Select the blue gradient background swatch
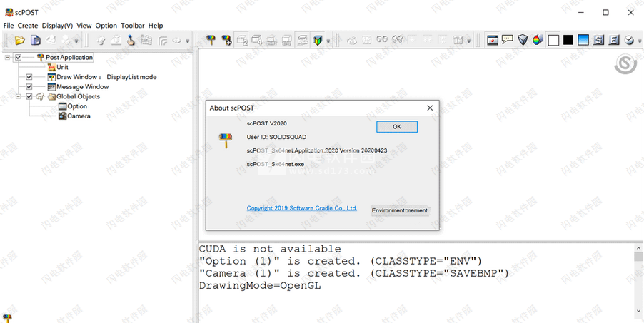The image size is (644, 323). point(583,40)
